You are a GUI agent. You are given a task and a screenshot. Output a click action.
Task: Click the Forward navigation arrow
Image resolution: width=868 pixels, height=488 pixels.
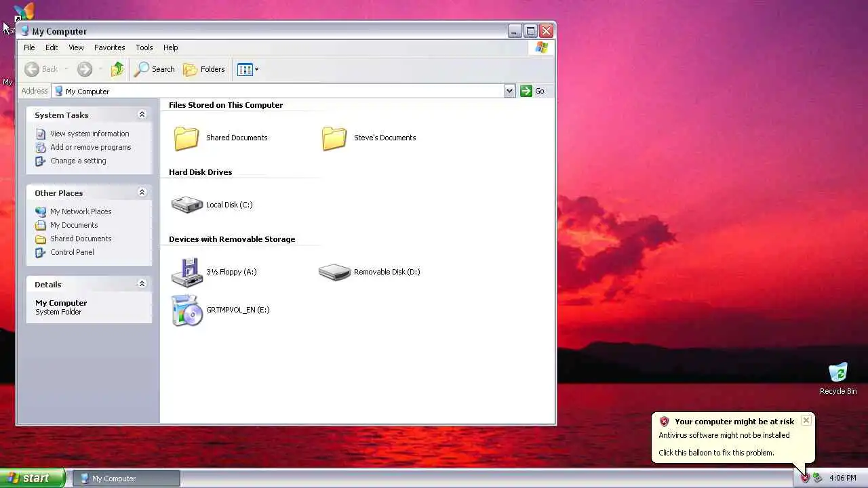point(85,69)
